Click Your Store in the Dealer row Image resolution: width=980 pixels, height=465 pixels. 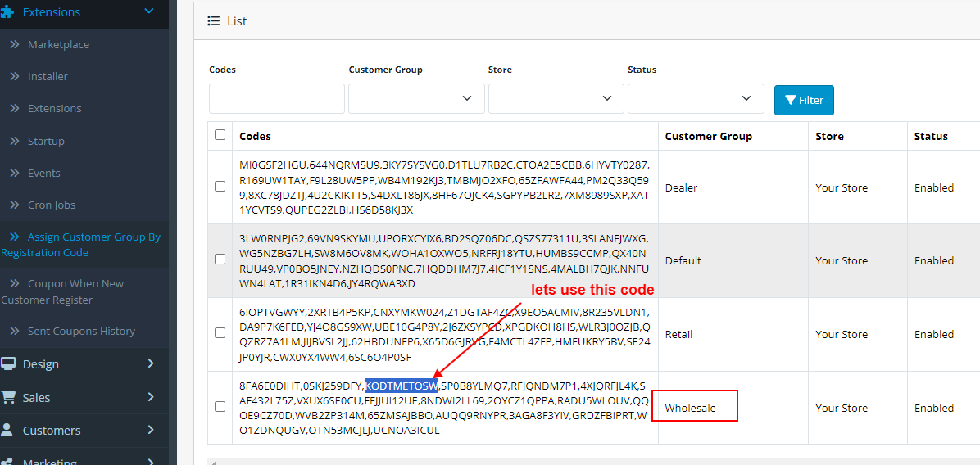coord(842,187)
